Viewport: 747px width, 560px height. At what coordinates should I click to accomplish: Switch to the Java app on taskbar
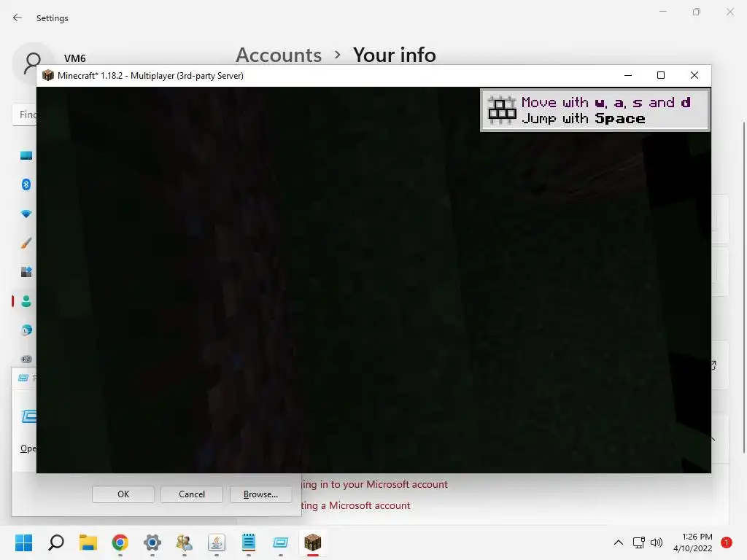click(x=216, y=542)
